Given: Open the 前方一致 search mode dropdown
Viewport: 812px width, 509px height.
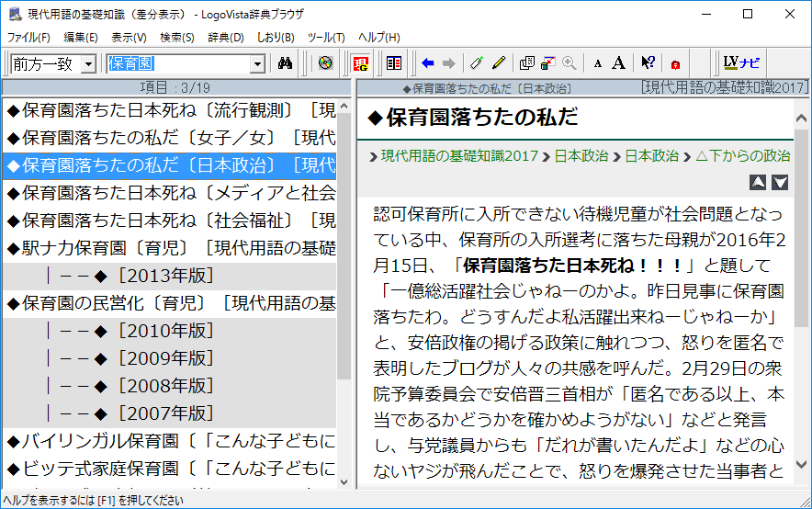Looking at the screenshot, I should click(x=88, y=63).
